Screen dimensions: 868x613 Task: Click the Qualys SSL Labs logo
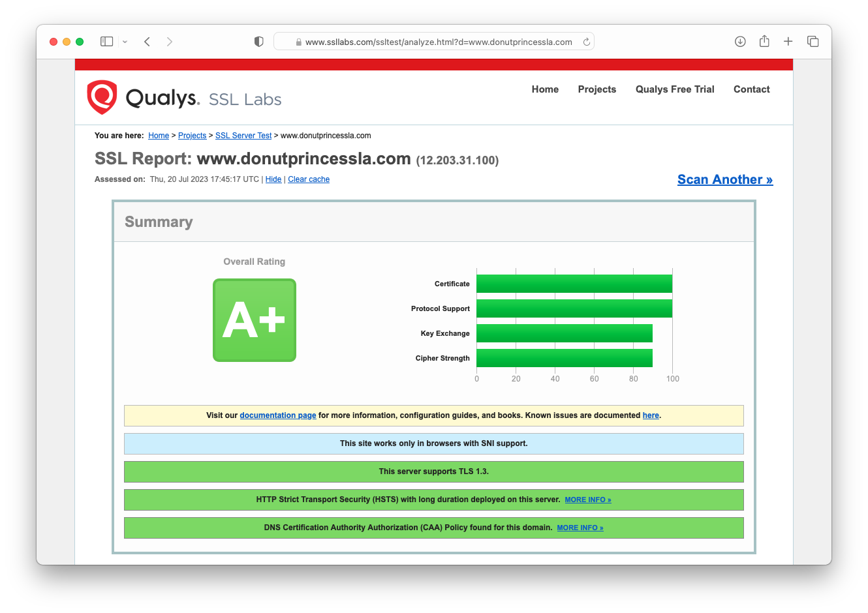184,98
